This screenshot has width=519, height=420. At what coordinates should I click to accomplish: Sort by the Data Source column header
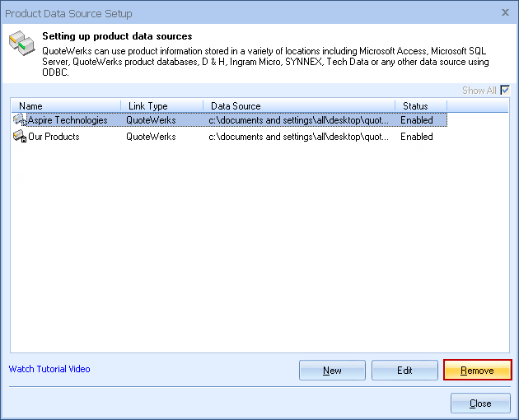coord(298,106)
